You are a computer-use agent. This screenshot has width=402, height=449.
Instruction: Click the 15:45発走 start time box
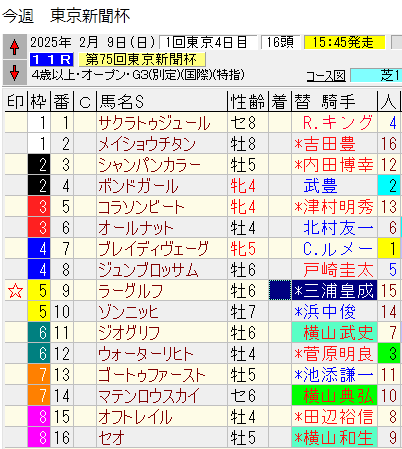pyautogui.click(x=345, y=42)
